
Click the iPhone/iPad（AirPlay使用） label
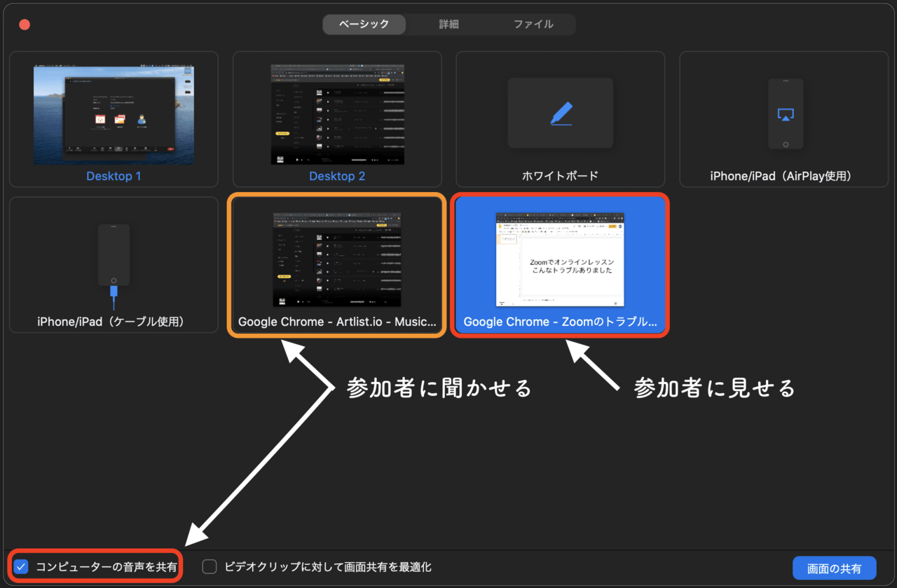click(x=785, y=176)
